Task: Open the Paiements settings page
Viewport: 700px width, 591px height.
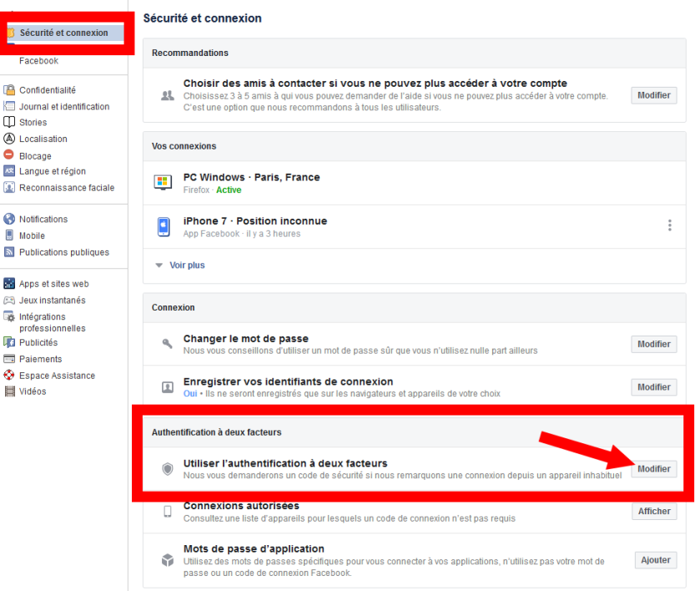Action: 41,359
